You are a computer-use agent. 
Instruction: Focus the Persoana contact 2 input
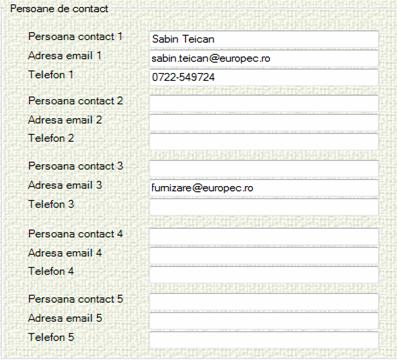pyautogui.click(x=264, y=104)
